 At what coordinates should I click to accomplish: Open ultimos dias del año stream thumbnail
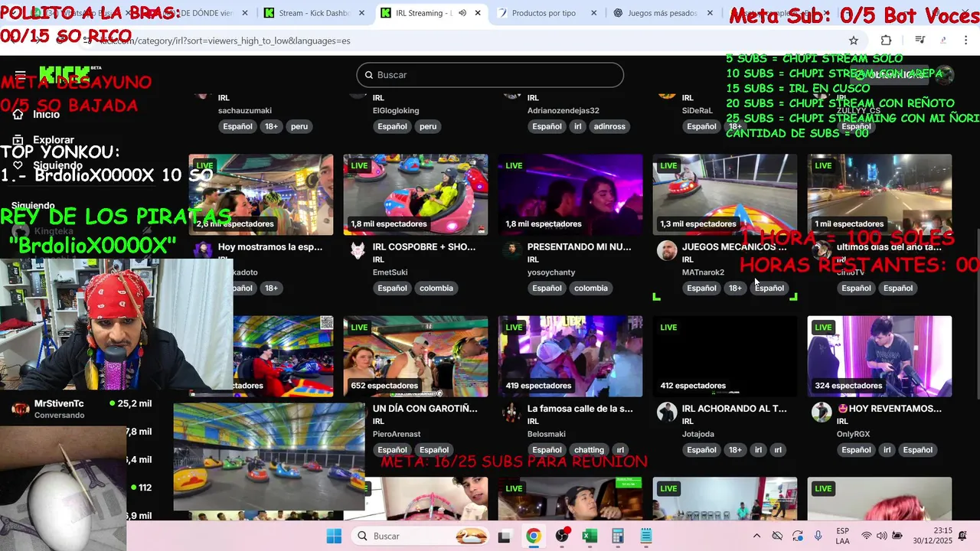click(x=880, y=194)
